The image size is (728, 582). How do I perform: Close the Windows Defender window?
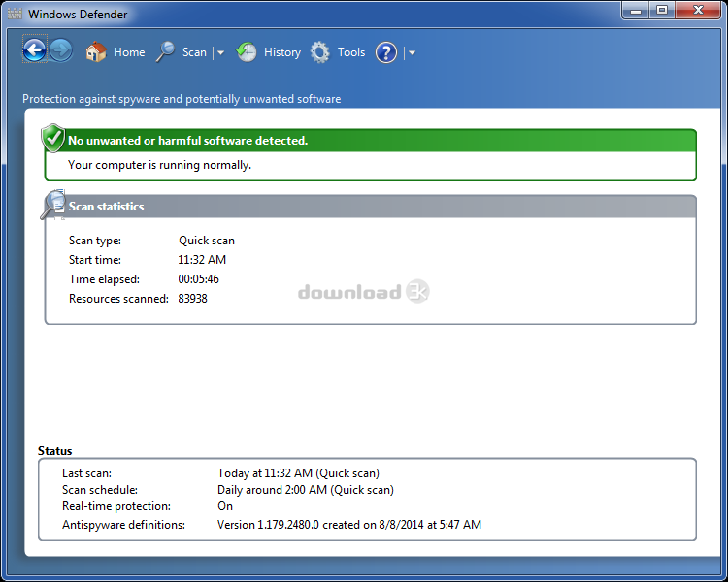[698, 11]
